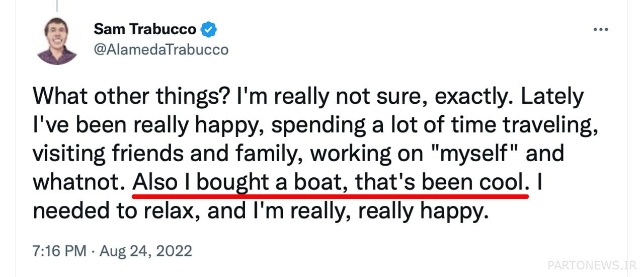Click the Aug 24, 2022 date
The image size is (644, 277).
point(146,250)
